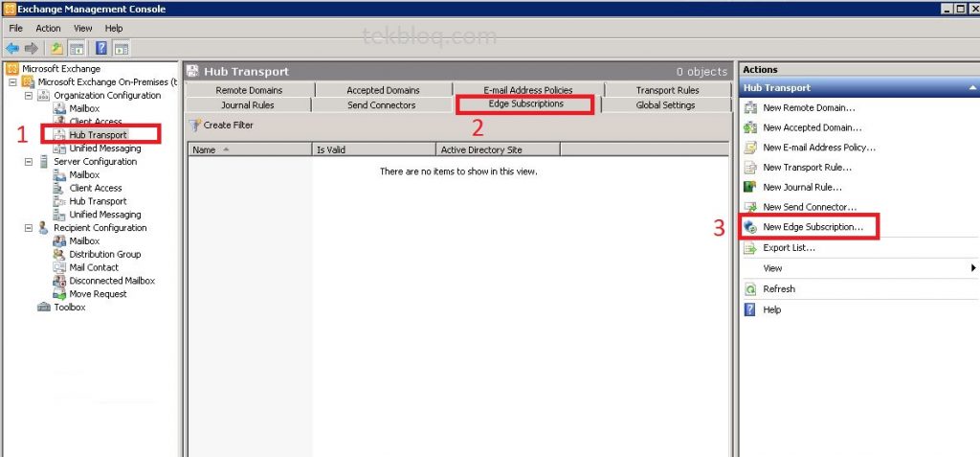The width and height of the screenshot is (980, 457).
Task: Click the New Journal Rule icon
Action: [x=750, y=187]
